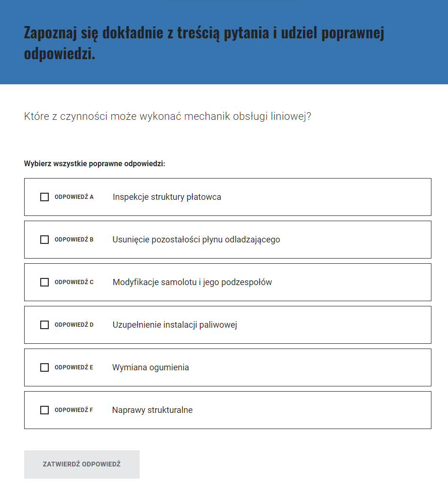Pick the "Modyfikacje samolotu i jego podzespołów" text

[192, 282]
